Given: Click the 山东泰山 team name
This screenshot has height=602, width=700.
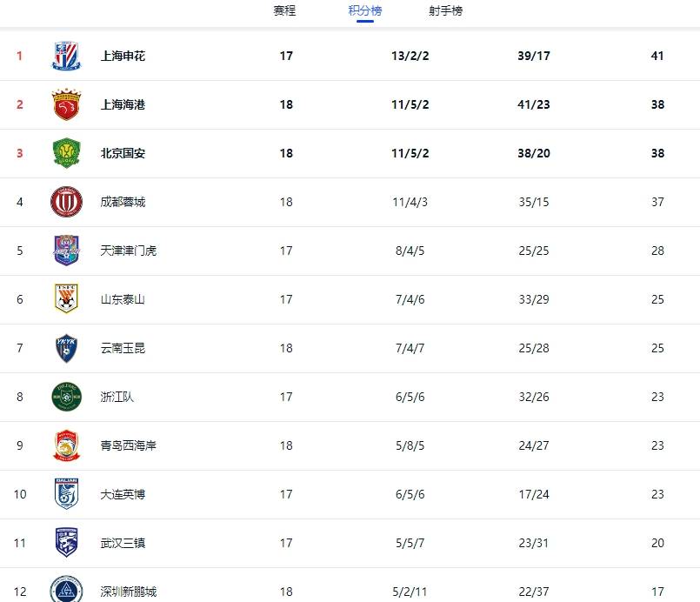Looking at the screenshot, I should click(x=123, y=299).
